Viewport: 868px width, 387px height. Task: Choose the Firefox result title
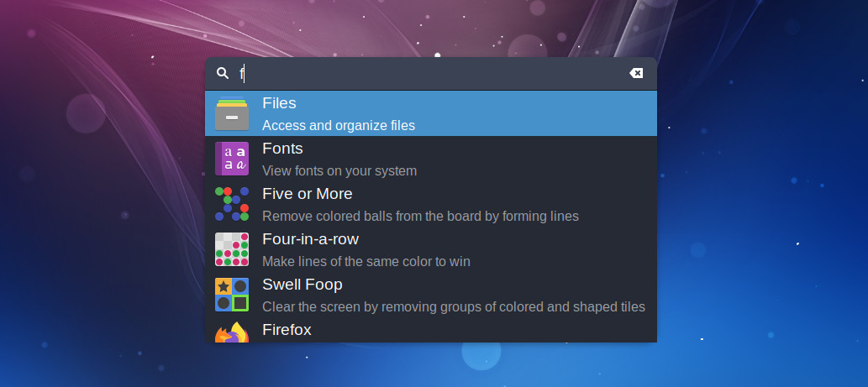pos(287,330)
